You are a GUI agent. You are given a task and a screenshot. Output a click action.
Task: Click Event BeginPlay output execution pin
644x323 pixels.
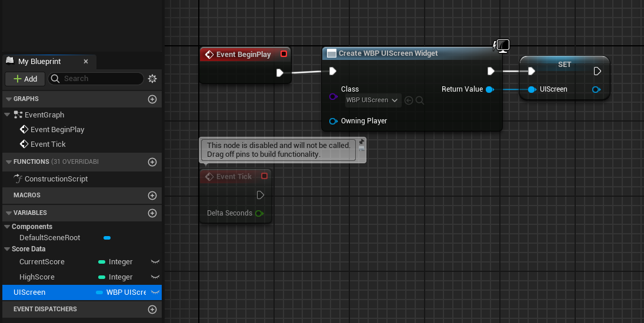point(280,73)
